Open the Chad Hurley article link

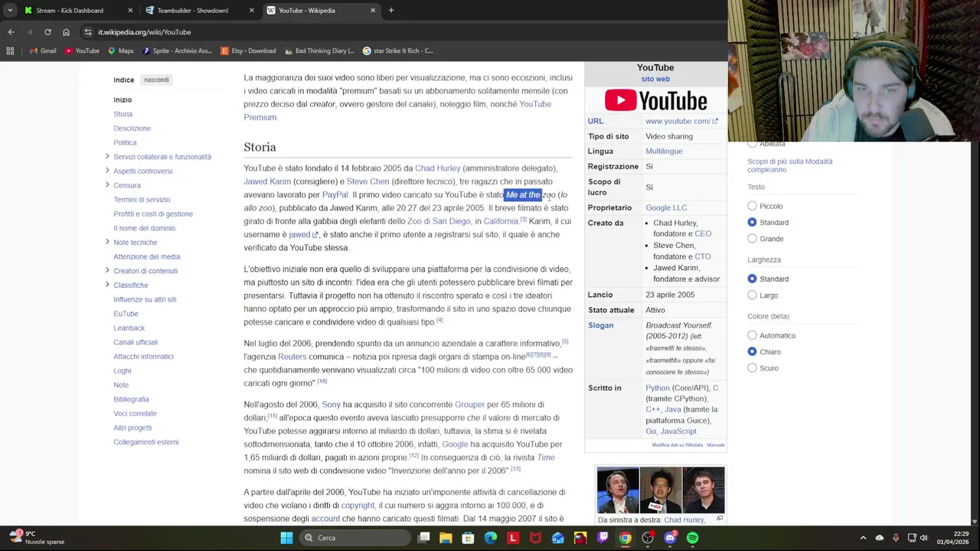(x=437, y=168)
